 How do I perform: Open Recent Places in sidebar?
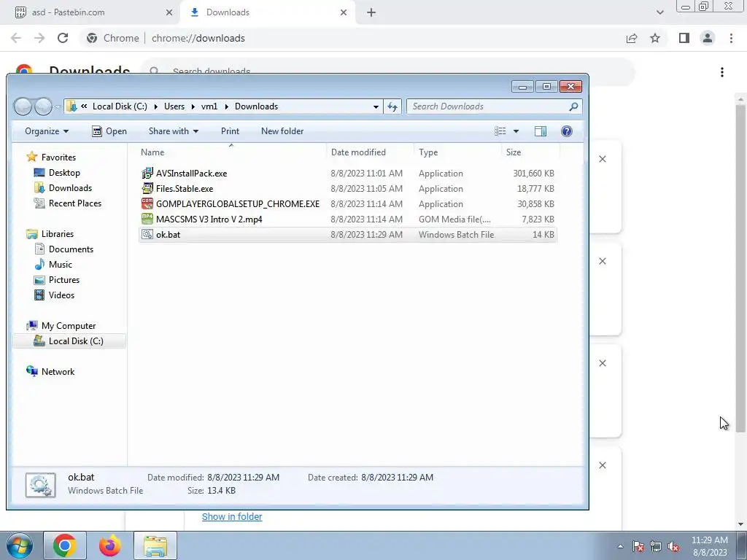pyautogui.click(x=68, y=203)
